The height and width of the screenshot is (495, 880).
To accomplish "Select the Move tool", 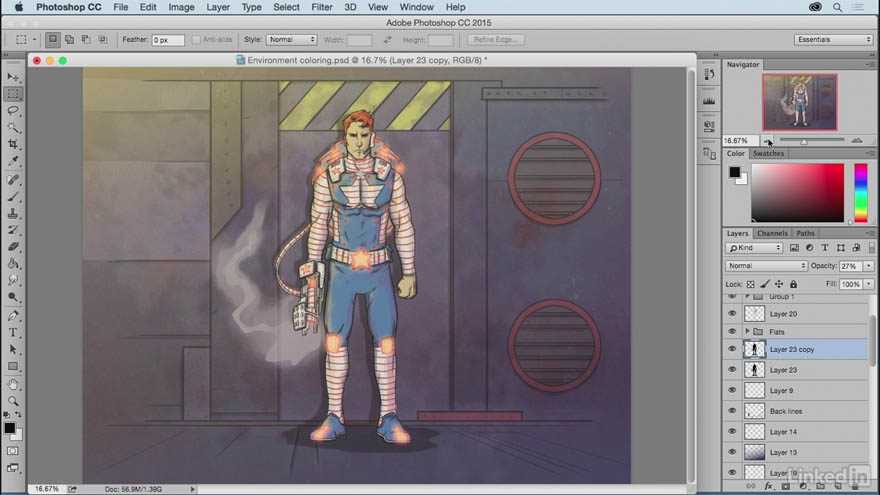I will pos(13,77).
